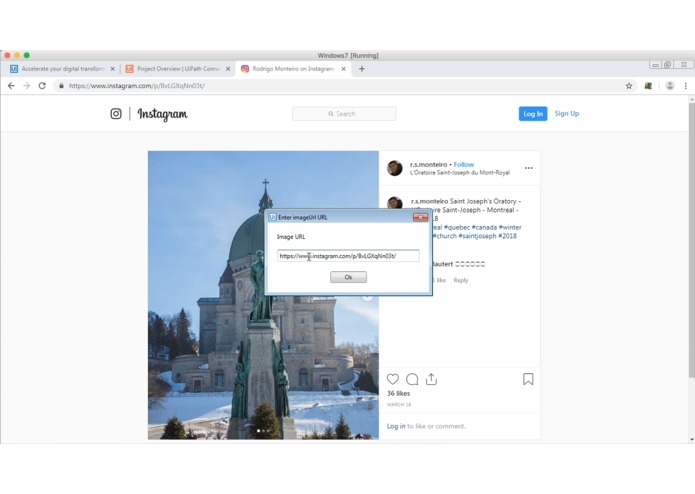Open the #winter hashtag link
The image size is (695, 494).
coord(510,227)
